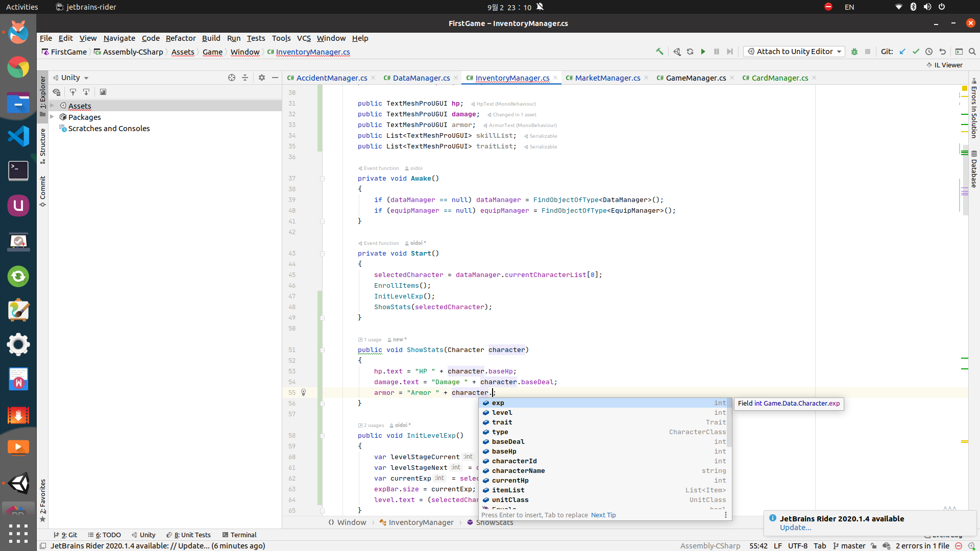
Task: Open Git history clock icon
Action: point(929,52)
